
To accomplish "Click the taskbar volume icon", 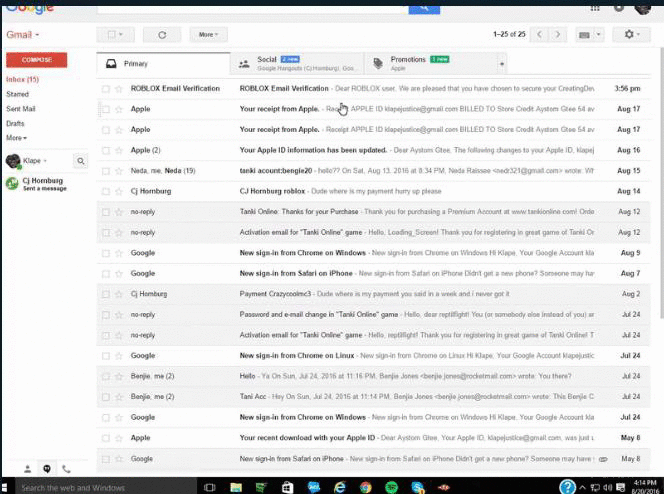I will pos(608,488).
